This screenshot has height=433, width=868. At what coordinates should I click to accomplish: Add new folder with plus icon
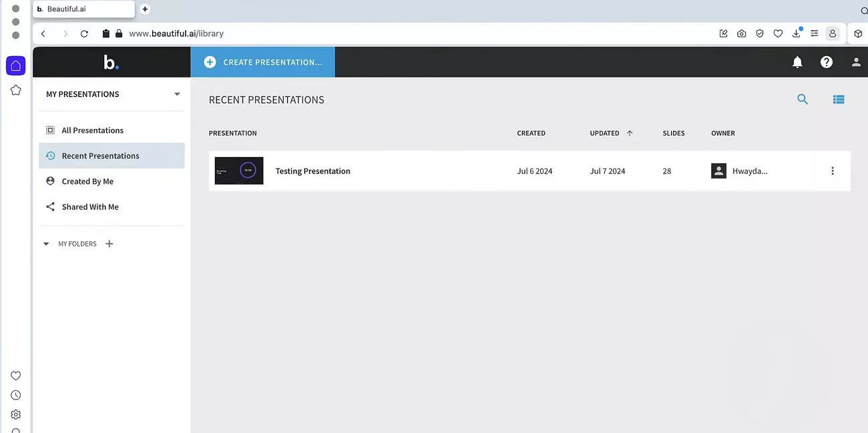click(110, 244)
